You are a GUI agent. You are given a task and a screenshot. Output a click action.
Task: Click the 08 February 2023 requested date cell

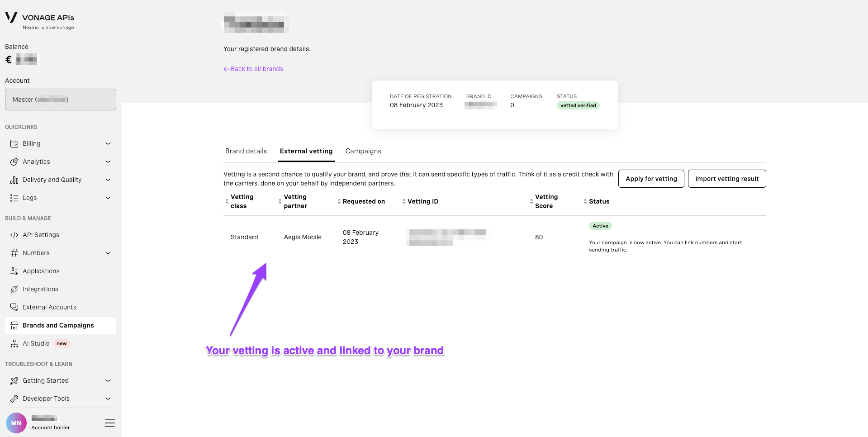pos(360,237)
